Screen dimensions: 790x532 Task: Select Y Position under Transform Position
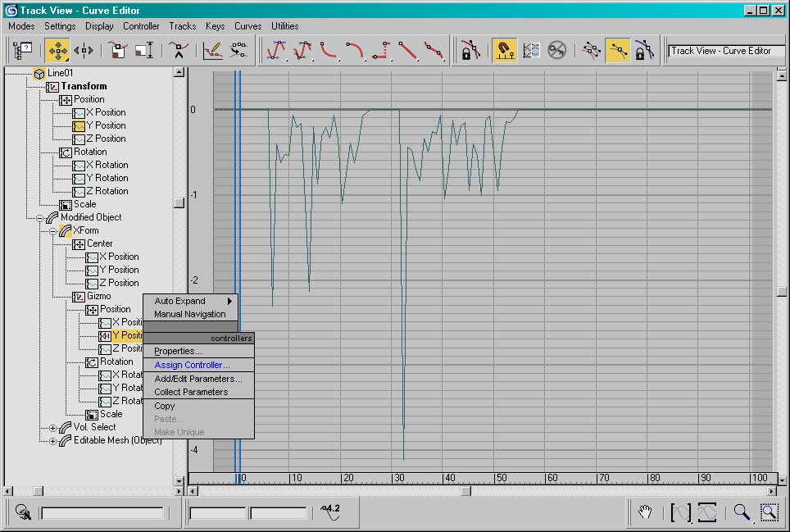[106, 125]
